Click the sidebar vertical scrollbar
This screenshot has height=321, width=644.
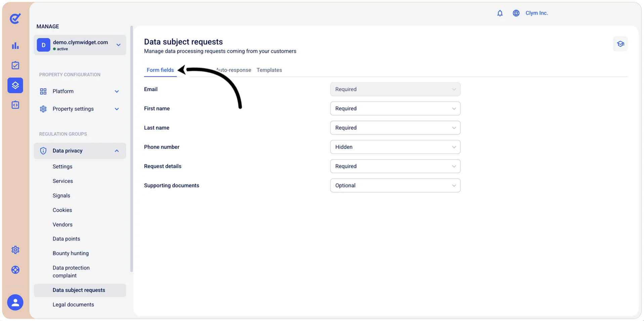(x=131, y=149)
